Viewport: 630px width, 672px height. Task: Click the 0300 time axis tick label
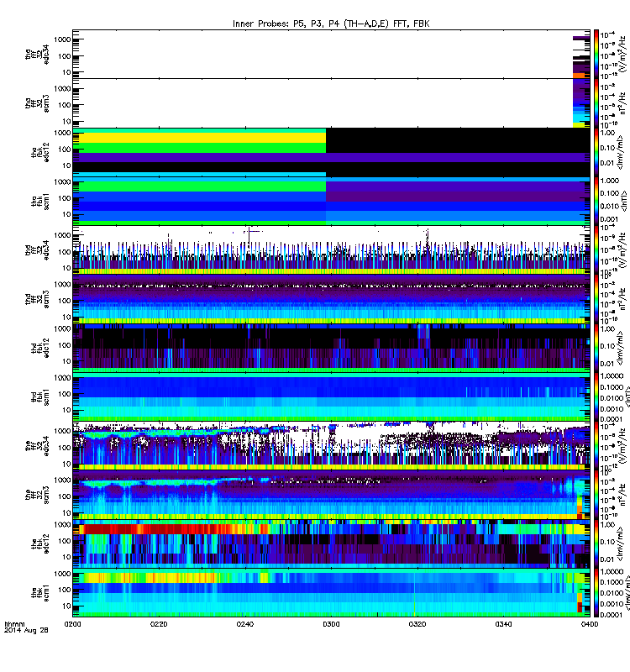[x=331, y=624]
